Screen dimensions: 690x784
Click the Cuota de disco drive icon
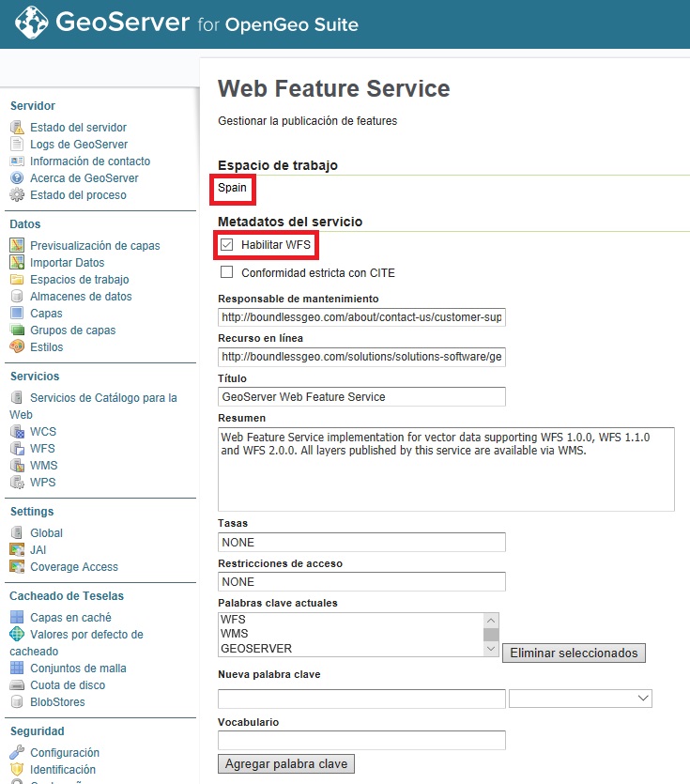[x=17, y=685]
